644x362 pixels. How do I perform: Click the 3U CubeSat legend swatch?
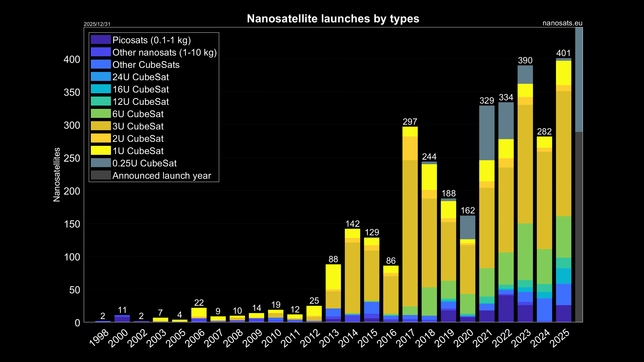[101, 126]
